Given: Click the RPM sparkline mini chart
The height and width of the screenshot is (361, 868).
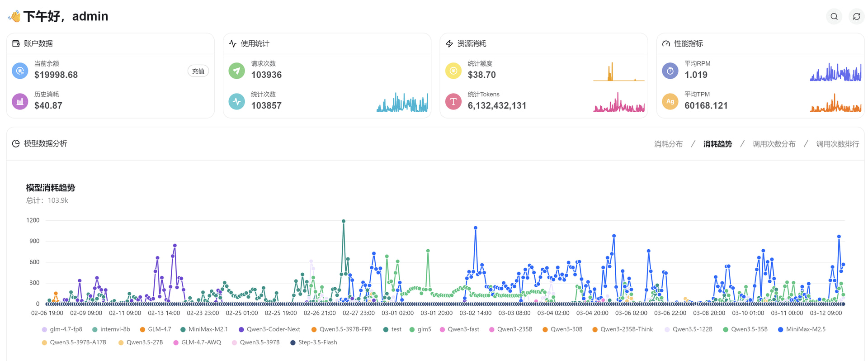Looking at the screenshot, I should [x=835, y=72].
